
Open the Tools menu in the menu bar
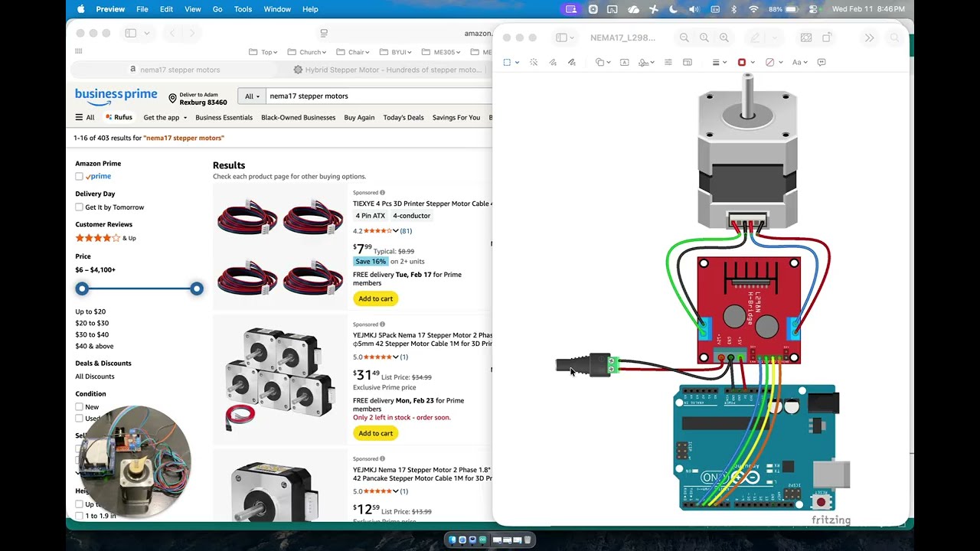pos(243,9)
